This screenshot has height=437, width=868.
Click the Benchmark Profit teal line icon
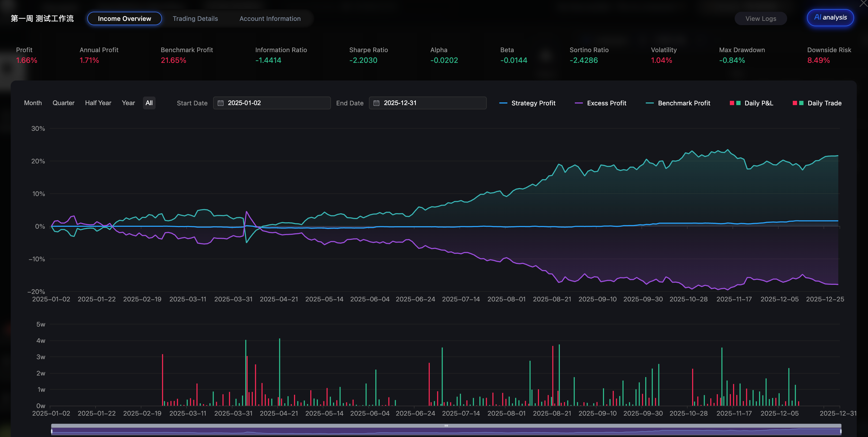[x=649, y=103]
